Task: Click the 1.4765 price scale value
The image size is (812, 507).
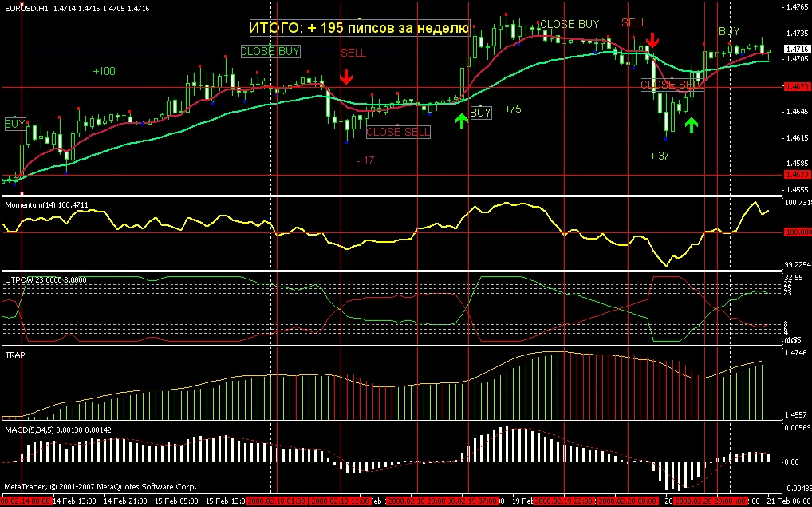Action: coord(797,7)
